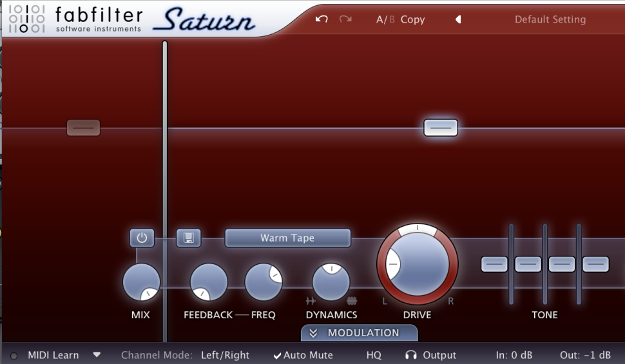The height and width of the screenshot is (364, 625).
Task: Click the fourth TONE slider handle
Action: (595, 264)
